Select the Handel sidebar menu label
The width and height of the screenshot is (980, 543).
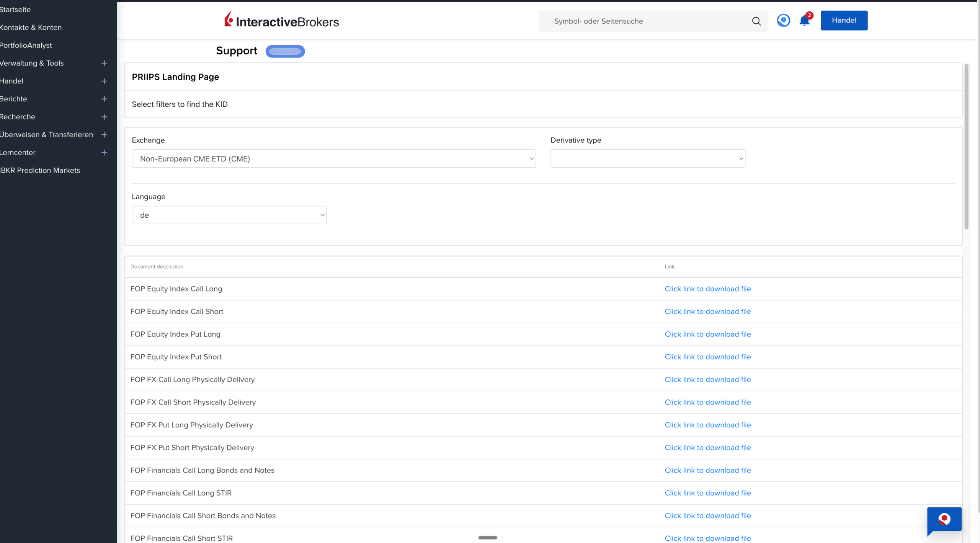pos(11,81)
